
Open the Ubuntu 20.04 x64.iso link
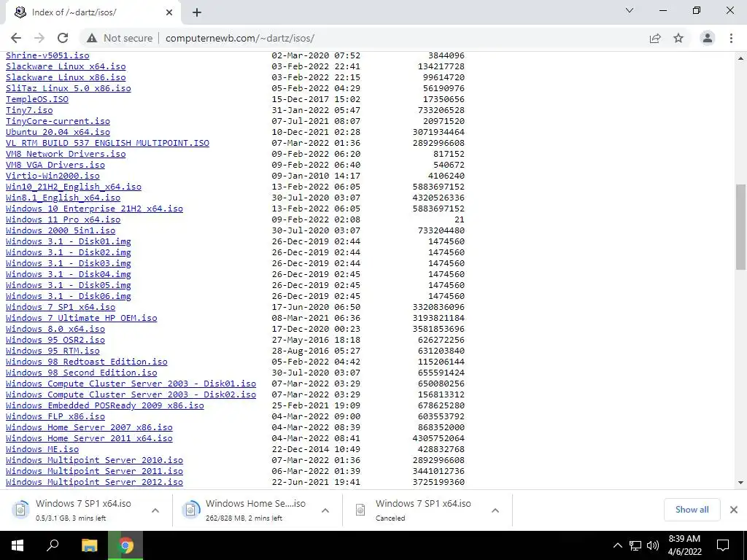(58, 132)
